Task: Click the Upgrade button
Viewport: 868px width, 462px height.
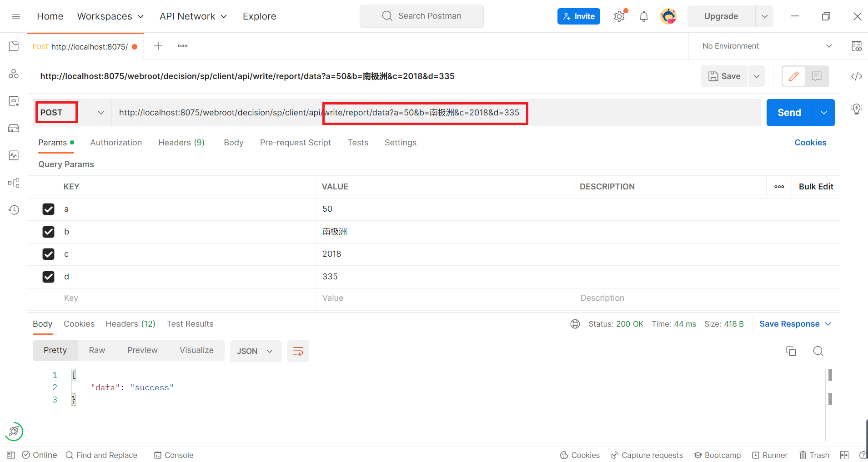Action: (x=721, y=16)
